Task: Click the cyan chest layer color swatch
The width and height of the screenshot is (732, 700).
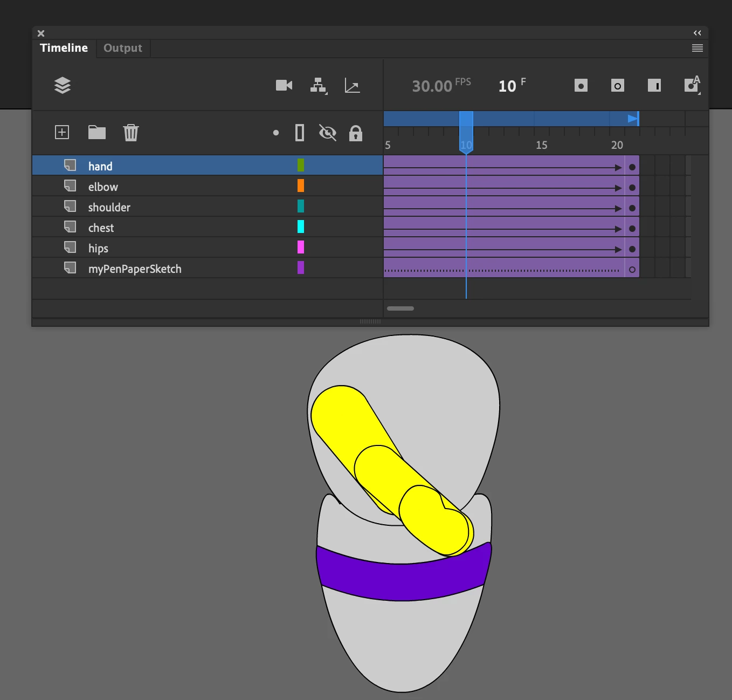Action: pos(301,227)
